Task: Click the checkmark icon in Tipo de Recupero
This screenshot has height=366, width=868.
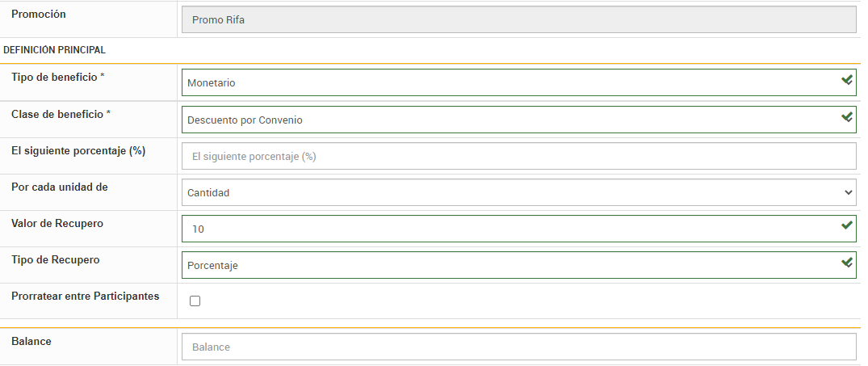Action: coord(847,263)
